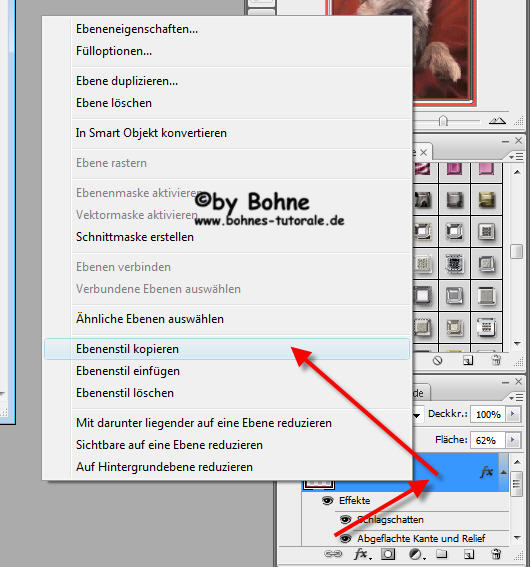Click the navigator zoom slider handle
The image size is (530, 567).
click(444, 120)
